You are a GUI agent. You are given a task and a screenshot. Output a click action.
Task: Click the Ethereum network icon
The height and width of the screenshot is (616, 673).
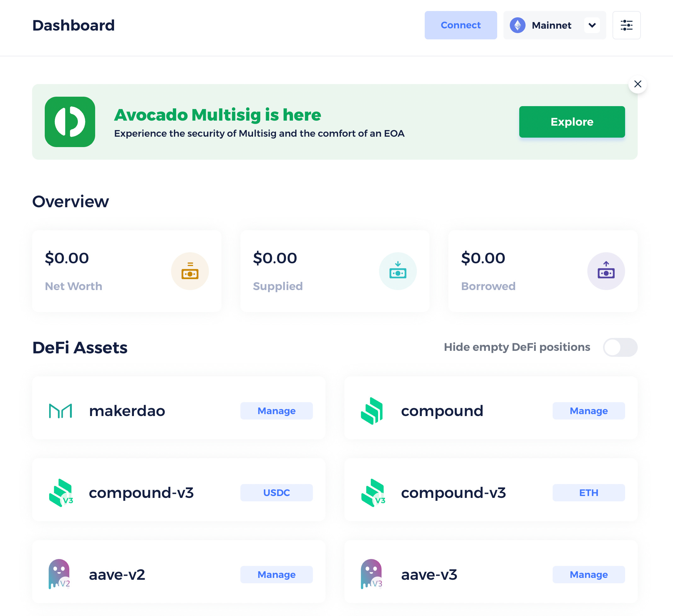(x=517, y=26)
